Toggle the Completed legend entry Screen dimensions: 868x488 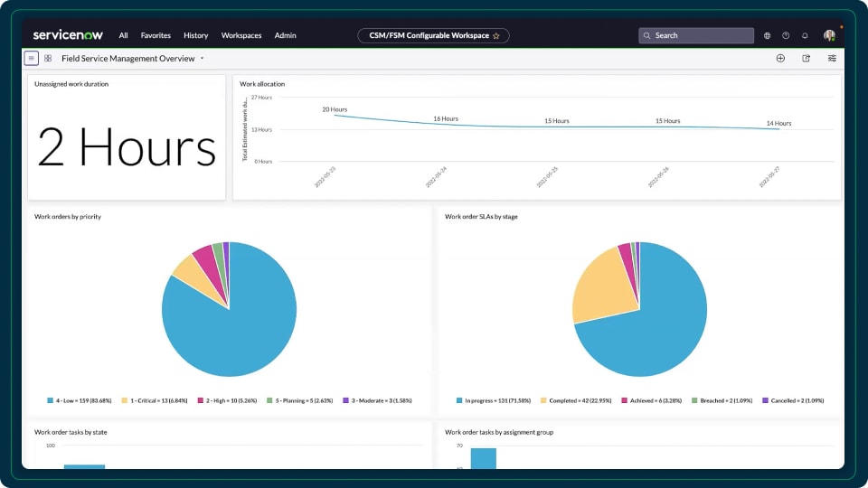point(572,400)
